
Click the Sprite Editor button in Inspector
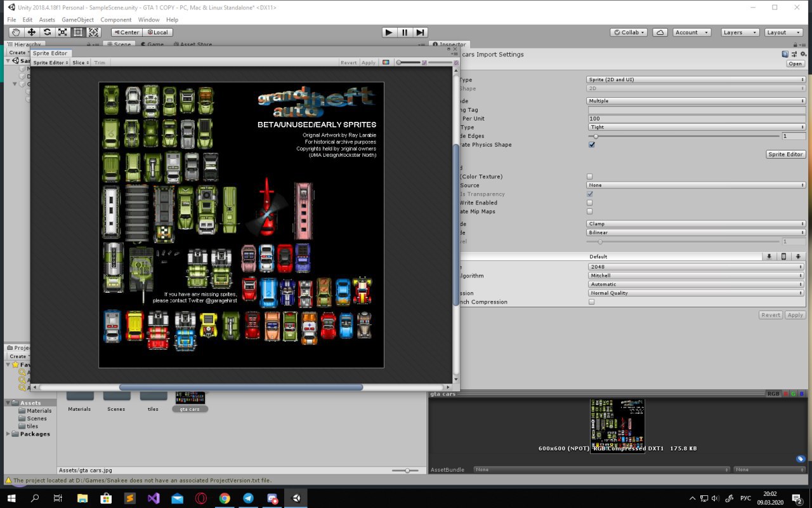[x=785, y=154]
